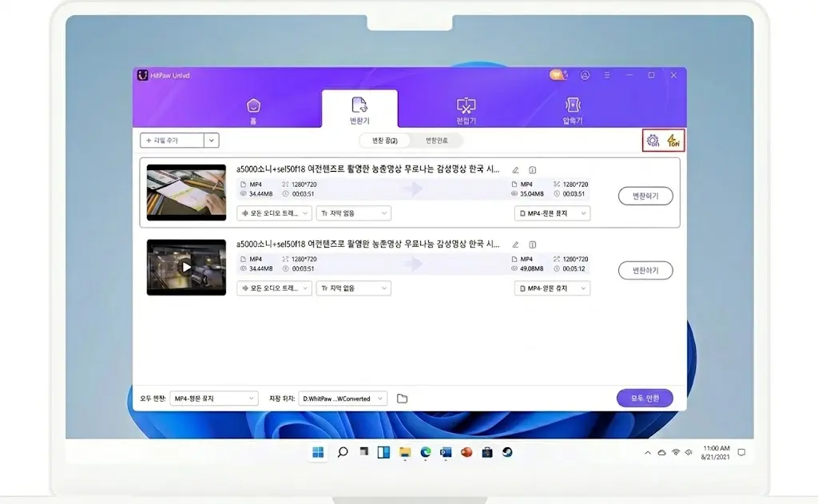Image resolution: width=818 pixels, height=504 pixels.
Task: Go to the 홈 home tab
Action: tap(253, 111)
